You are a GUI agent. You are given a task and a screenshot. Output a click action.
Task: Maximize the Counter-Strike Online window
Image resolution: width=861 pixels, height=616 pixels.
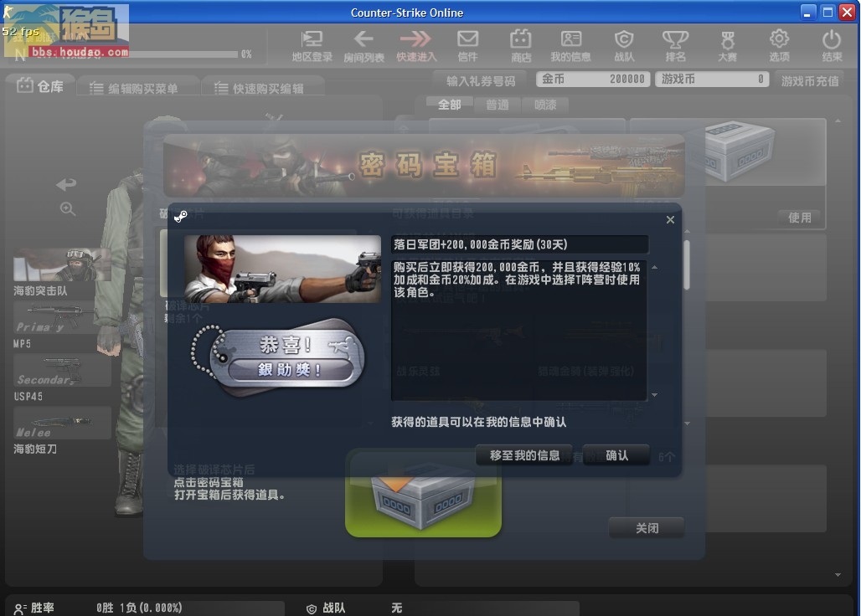[x=827, y=12]
